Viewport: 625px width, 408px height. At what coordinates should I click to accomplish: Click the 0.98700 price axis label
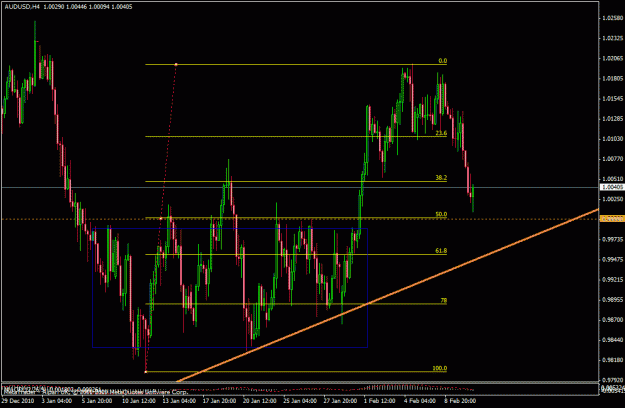click(612, 320)
